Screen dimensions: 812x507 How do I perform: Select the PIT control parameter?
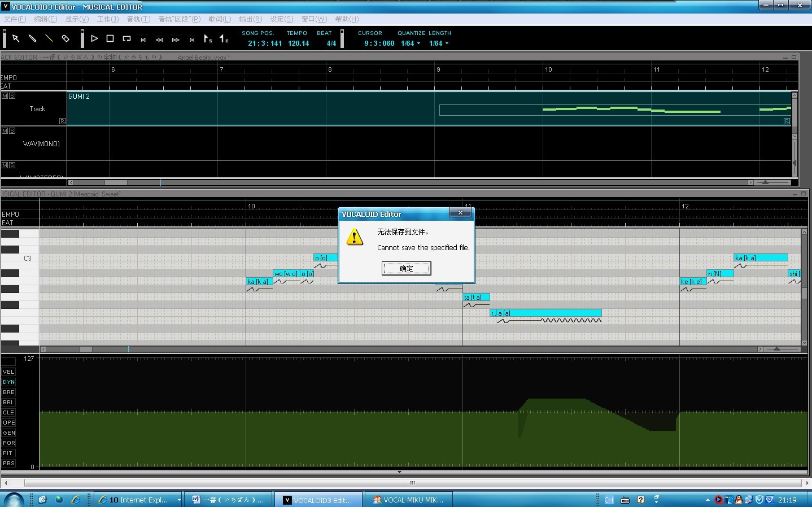point(8,453)
